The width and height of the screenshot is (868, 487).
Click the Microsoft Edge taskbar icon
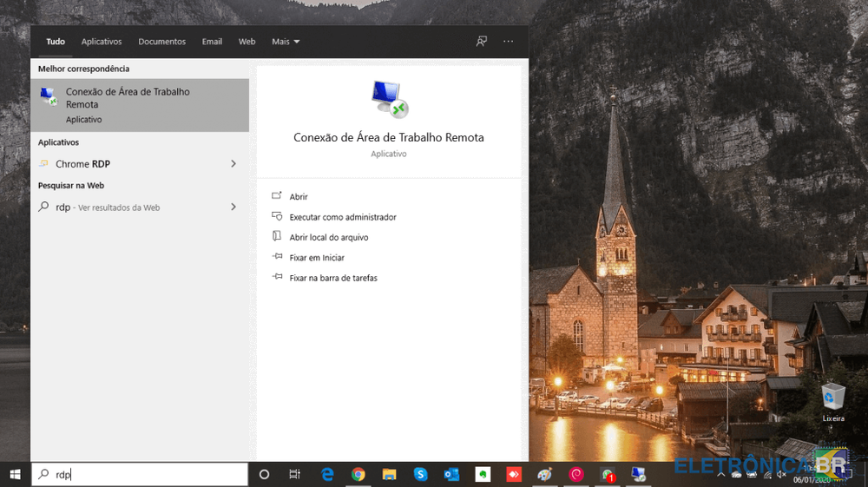point(327,474)
